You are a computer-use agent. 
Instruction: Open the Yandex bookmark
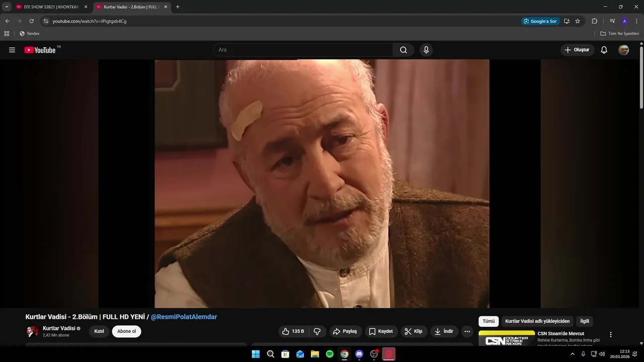[x=29, y=34]
